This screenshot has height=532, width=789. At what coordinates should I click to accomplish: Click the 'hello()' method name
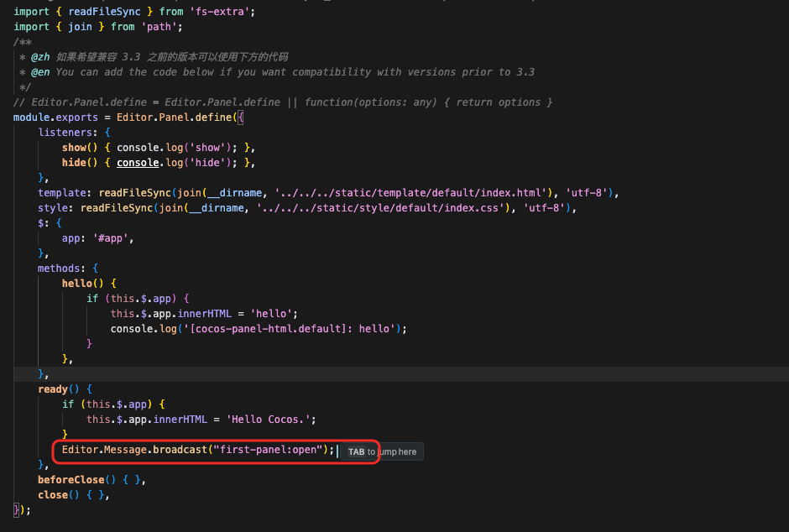pos(82,283)
